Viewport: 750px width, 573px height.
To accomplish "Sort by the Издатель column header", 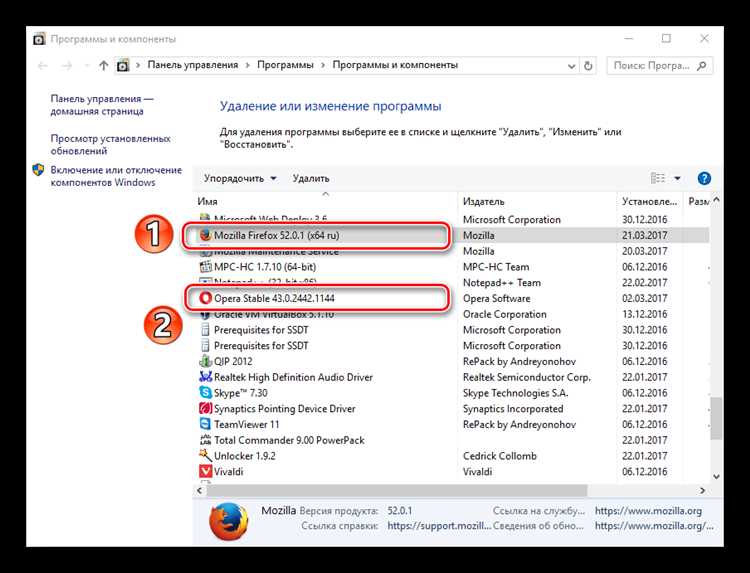I will [484, 201].
